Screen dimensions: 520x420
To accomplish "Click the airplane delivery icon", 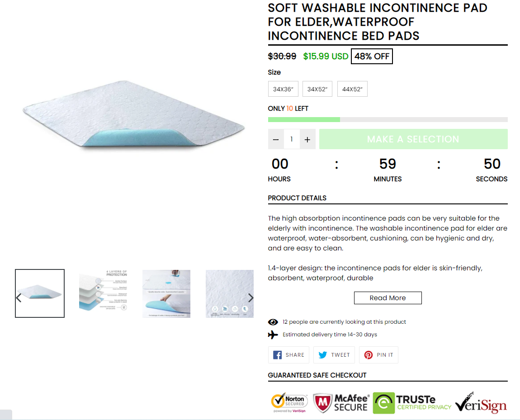I will click(x=273, y=335).
